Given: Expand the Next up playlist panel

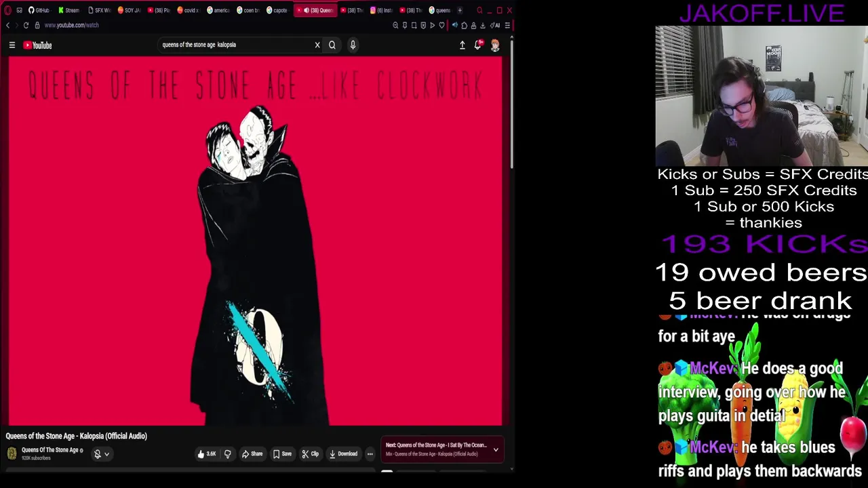Looking at the screenshot, I should pos(496,450).
